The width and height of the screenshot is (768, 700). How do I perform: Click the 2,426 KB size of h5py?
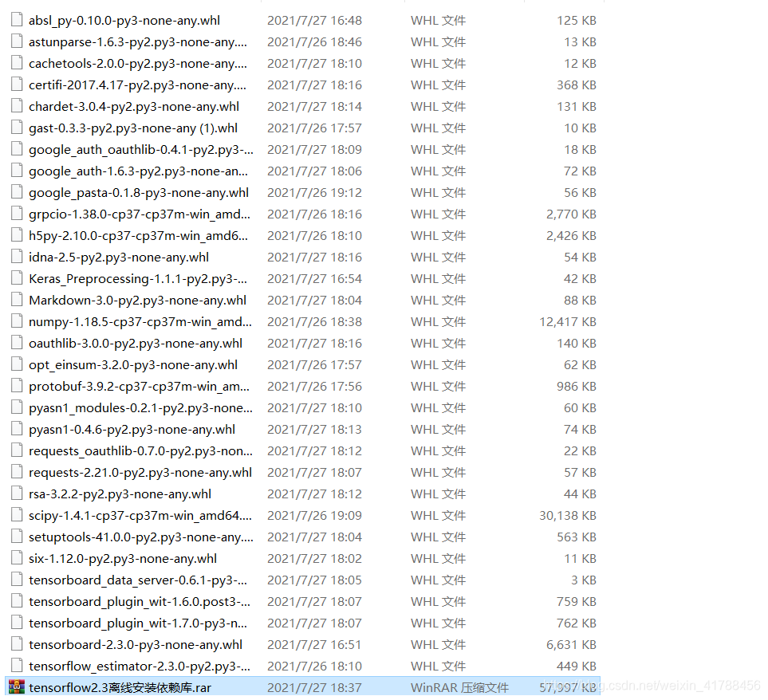571,235
